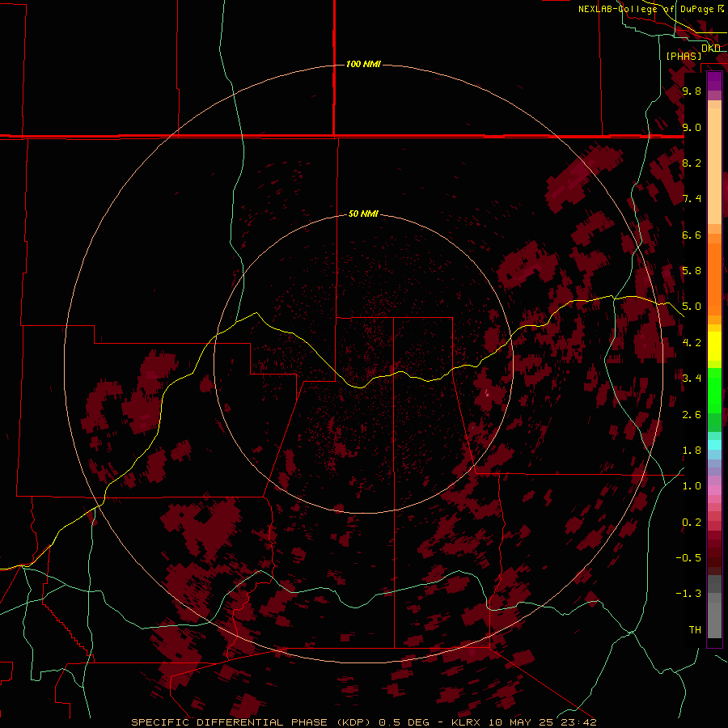728x728 pixels.
Task: Click the -1.3 value on color scale
Action: coord(688,594)
